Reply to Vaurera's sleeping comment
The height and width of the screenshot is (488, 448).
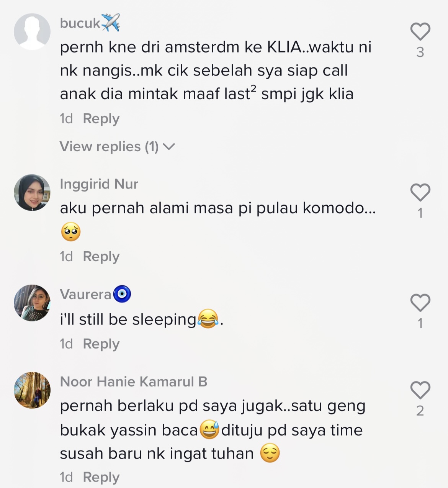tap(101, 344)
